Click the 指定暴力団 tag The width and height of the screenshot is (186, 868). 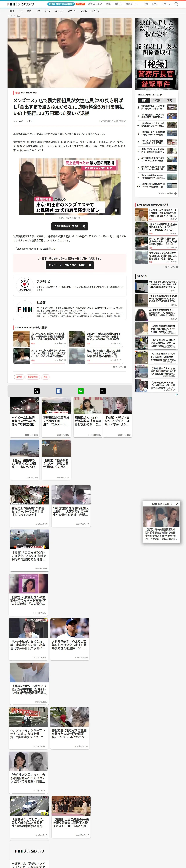pyautogui.click(x=33, y=377)
